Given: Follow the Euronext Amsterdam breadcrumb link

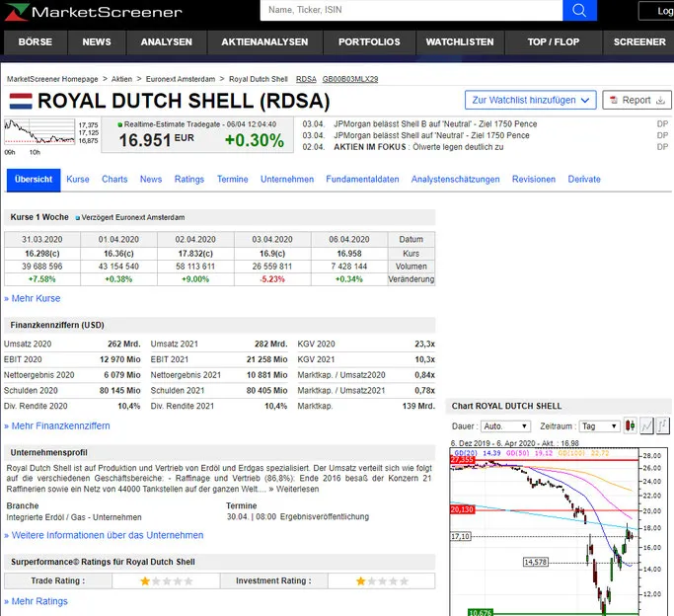Looking at the screenshot, I should click(x=181, y=79).
